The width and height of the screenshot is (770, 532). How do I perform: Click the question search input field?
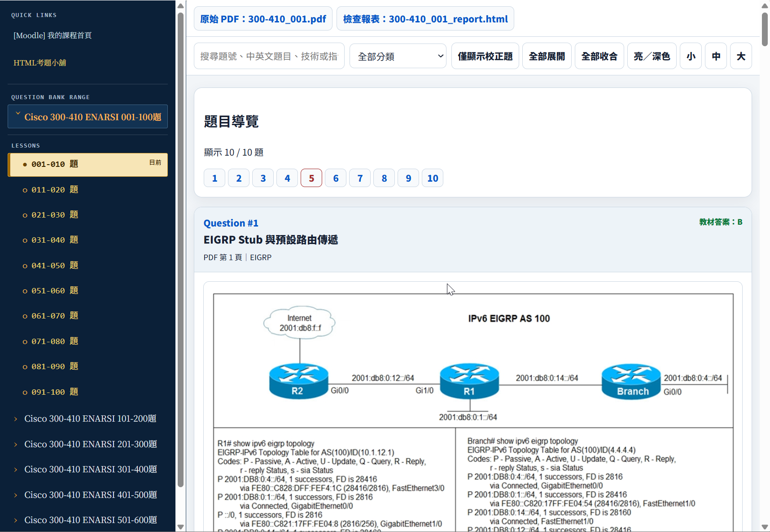click(269, 56)
